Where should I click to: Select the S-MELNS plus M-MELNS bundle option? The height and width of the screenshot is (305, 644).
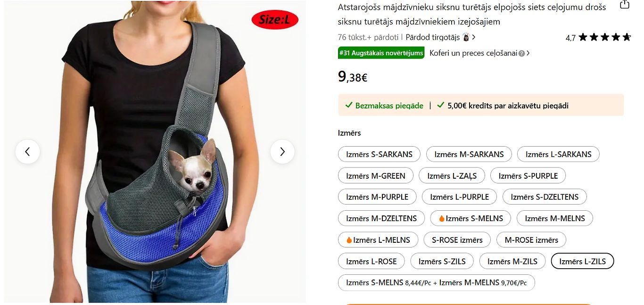pyautogui.click(x=437, y=283)
